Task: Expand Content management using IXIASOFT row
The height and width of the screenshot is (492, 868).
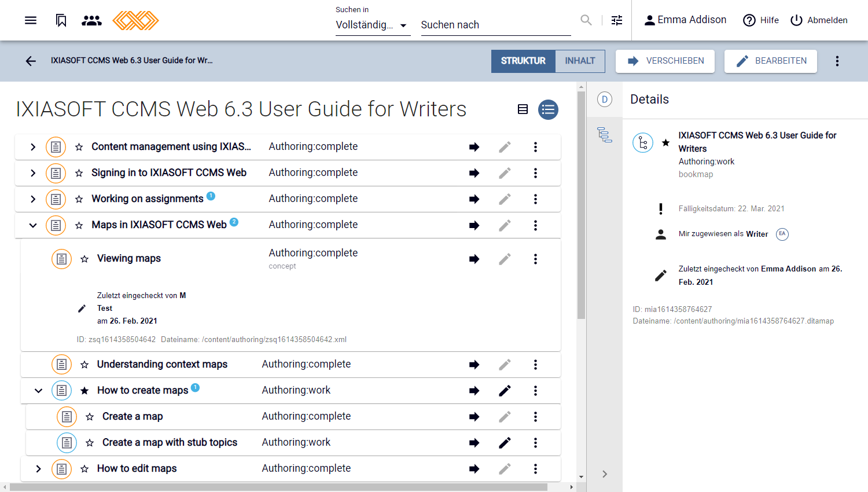Action: click(33, 147)
